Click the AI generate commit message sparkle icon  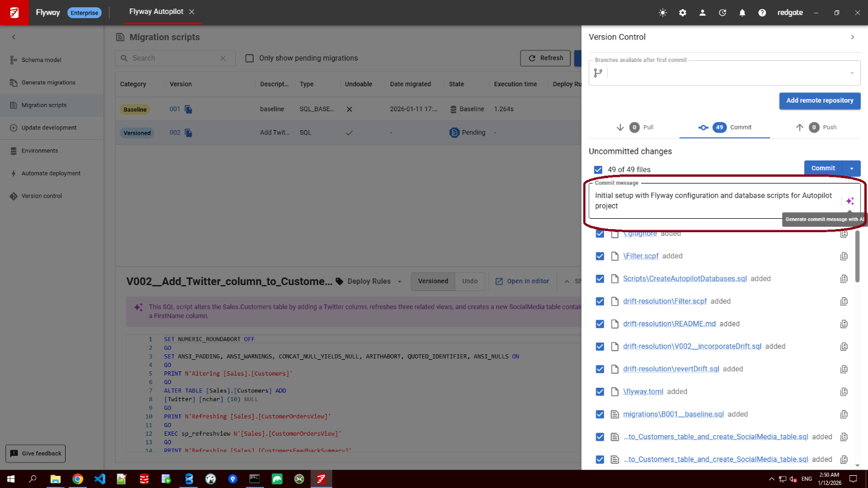(x=850, y=201)
